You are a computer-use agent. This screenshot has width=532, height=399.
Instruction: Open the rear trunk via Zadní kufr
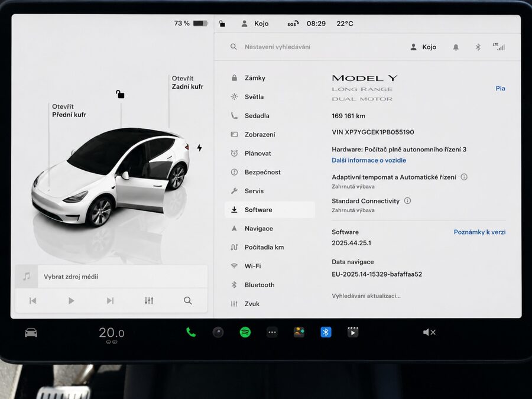click(x=187, y=82)
